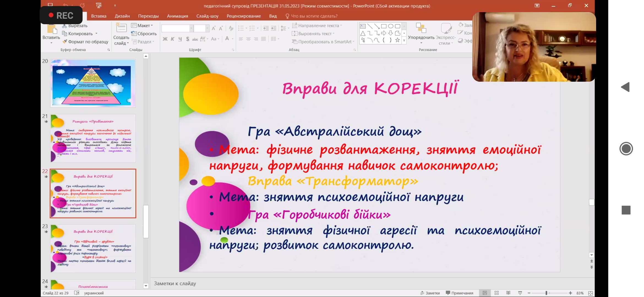This screenshot has height=297, width=644.
Task: Select Right Arrow block shape
Action: (x=384, y=33)
